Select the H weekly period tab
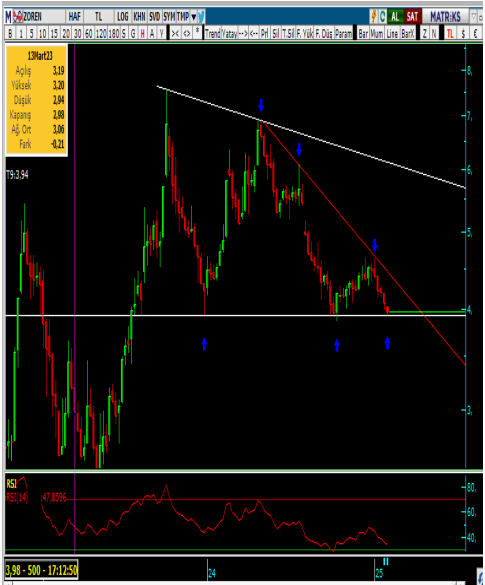Image resolution: width=485 pixels, height=585 pixels. [143, 34]
